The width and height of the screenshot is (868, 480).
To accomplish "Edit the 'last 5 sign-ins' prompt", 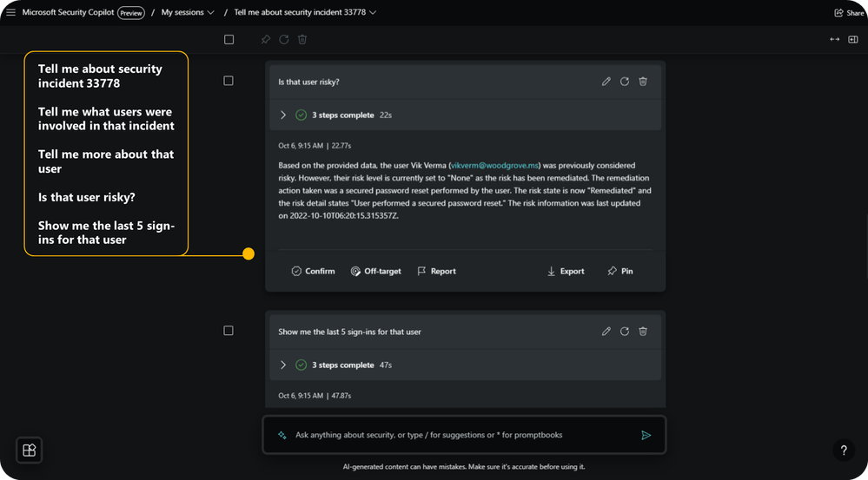I will point(606,332).
